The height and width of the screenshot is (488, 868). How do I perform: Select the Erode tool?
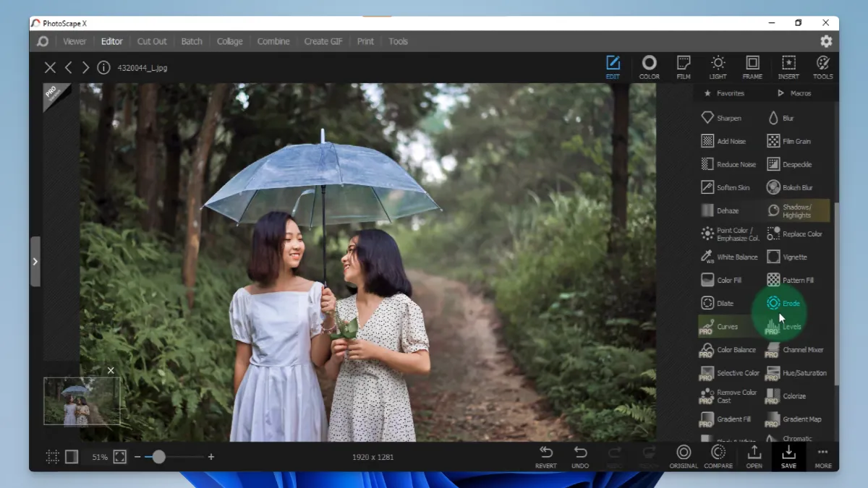790,304
